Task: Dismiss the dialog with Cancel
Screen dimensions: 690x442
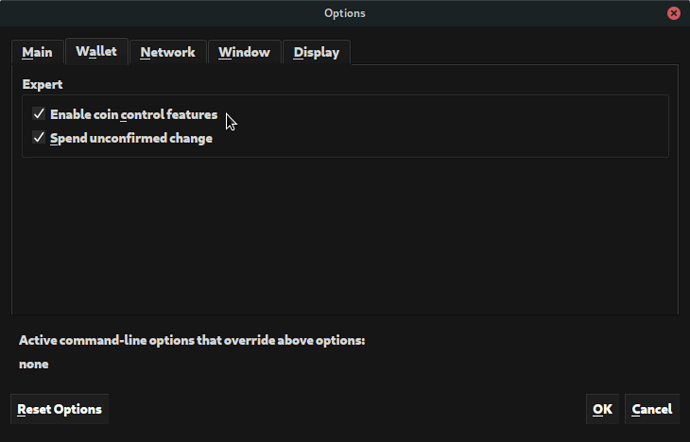Action: [651, 409]
